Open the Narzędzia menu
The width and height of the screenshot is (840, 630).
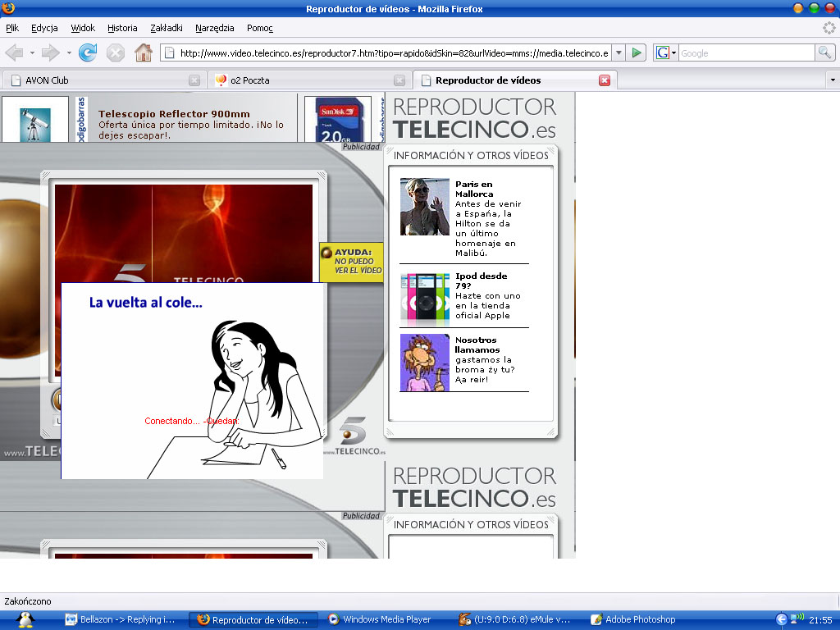(215, 28)
